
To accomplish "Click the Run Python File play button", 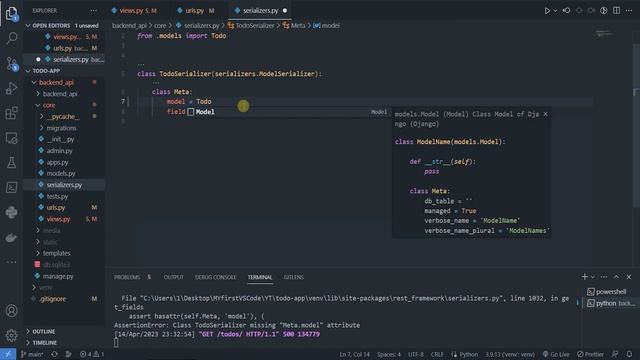I will pos(547,11).
